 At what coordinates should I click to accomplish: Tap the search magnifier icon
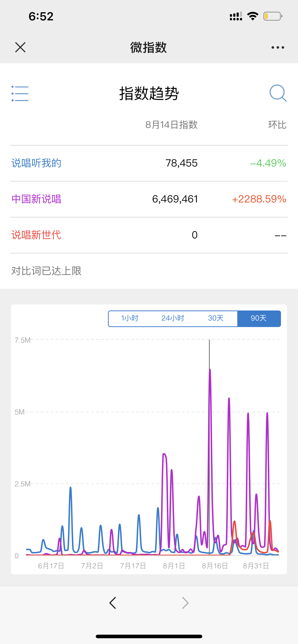(x=278, y=93)
